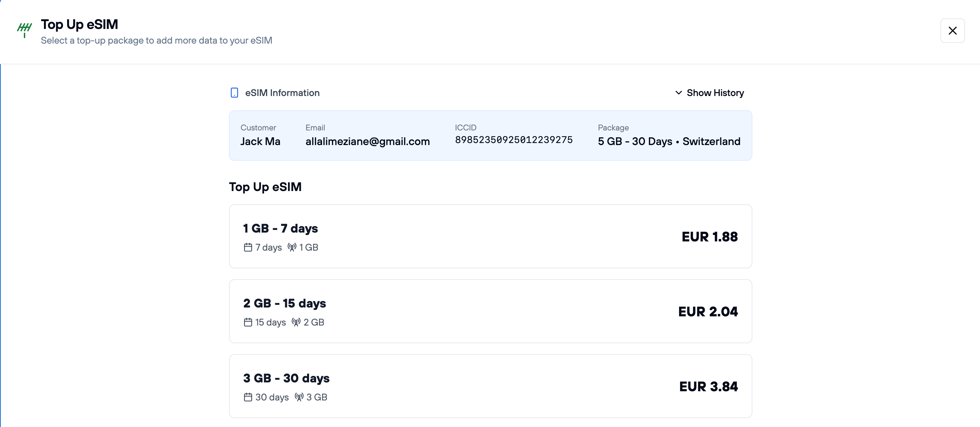The width and height of the screenshot is (980, 427).
Task: Click the customer email address
Action: point(367,141)
